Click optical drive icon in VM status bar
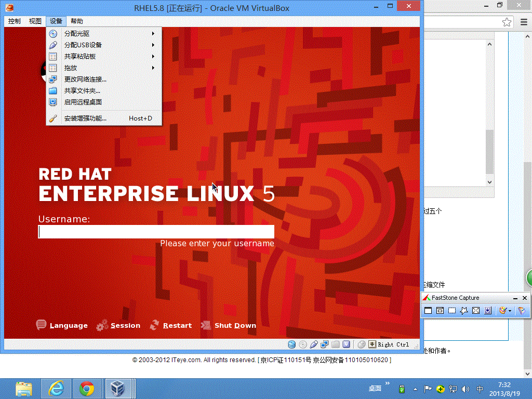The image size is (532, 399). [x=303, y=344]
